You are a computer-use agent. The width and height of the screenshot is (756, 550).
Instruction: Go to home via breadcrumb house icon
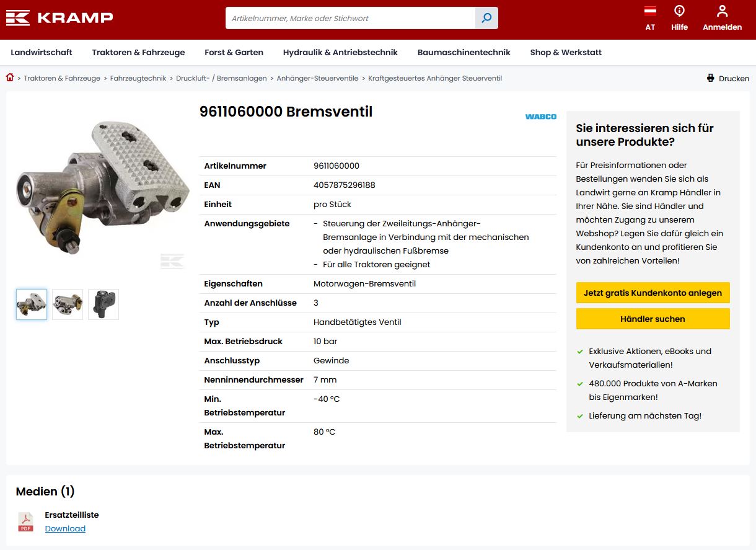[x=10, y=78]
